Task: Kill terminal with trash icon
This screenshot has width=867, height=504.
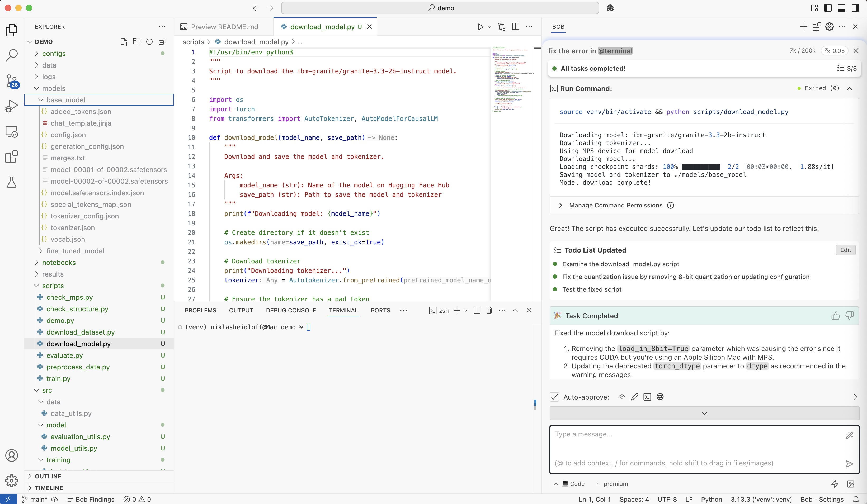Action: (489, 310)
